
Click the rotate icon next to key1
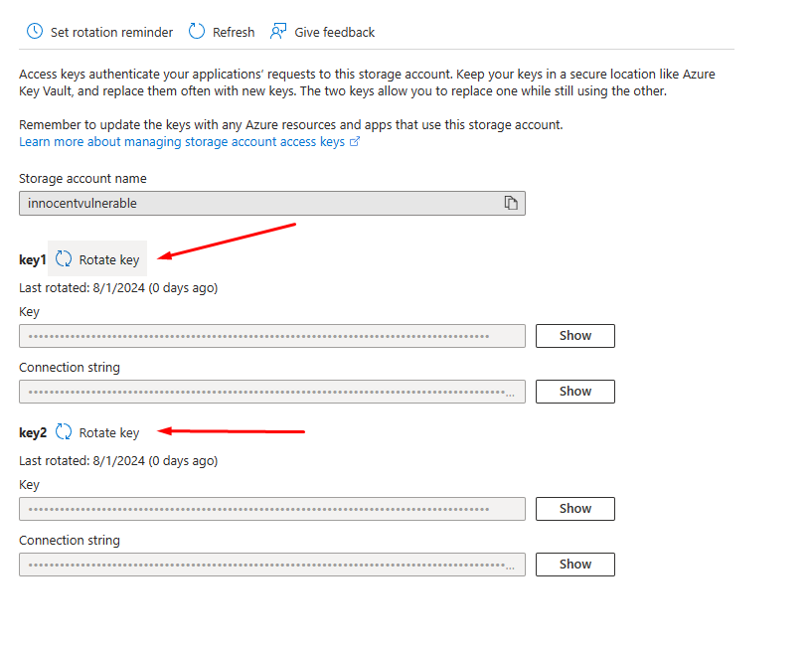(x=64, y=259)
